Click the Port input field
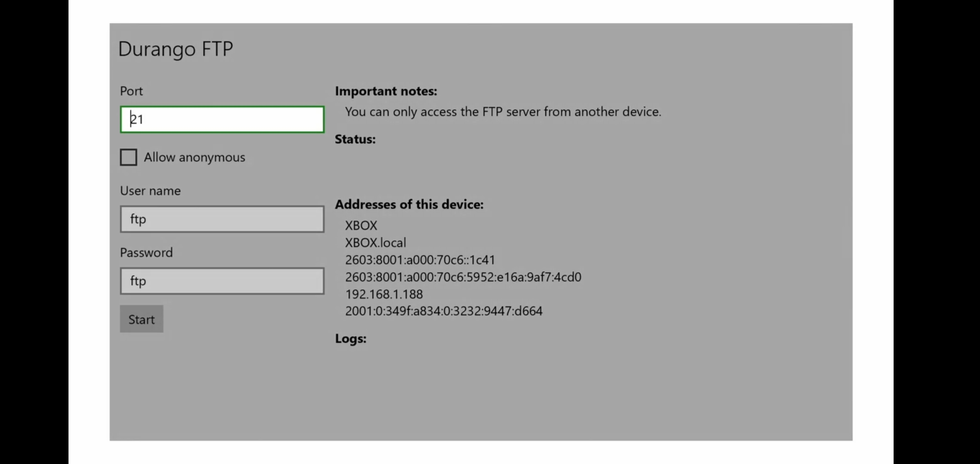This screenshot has height=464, width=980. [x=222, y=120]
